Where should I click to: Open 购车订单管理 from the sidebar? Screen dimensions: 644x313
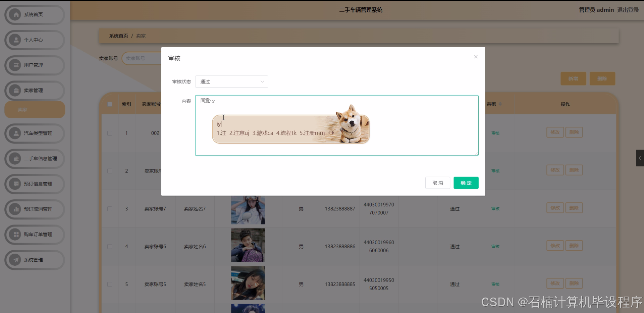(34, 234)
